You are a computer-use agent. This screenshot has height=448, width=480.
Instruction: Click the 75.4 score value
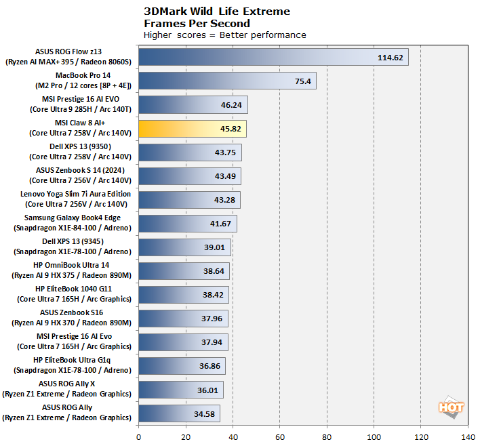[x=303, y=81]
